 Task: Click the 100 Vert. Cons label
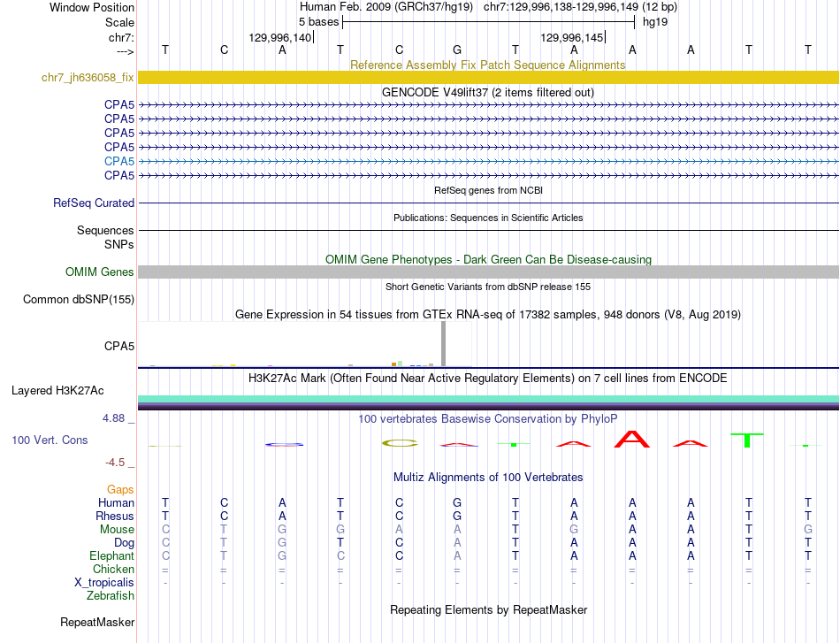[50, 440]
